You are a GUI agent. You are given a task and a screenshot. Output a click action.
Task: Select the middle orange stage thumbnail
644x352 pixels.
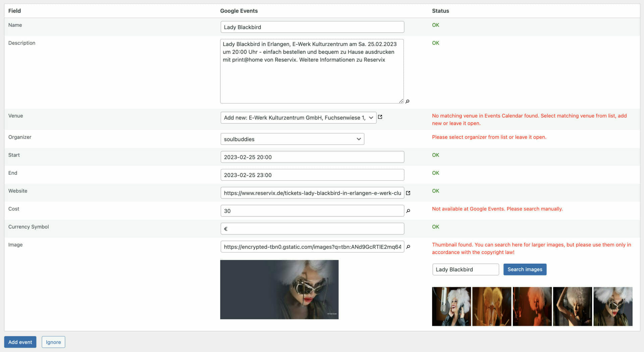(x=532, y=306)
